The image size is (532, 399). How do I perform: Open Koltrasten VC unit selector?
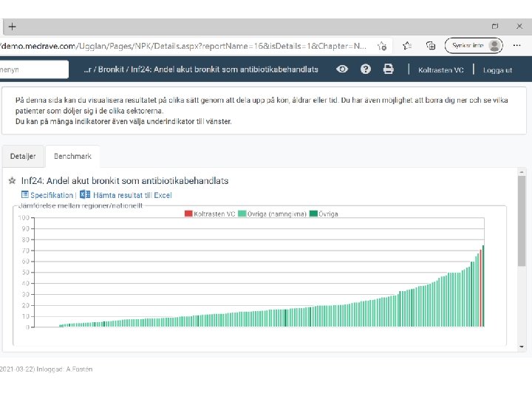tap(441, 69)
